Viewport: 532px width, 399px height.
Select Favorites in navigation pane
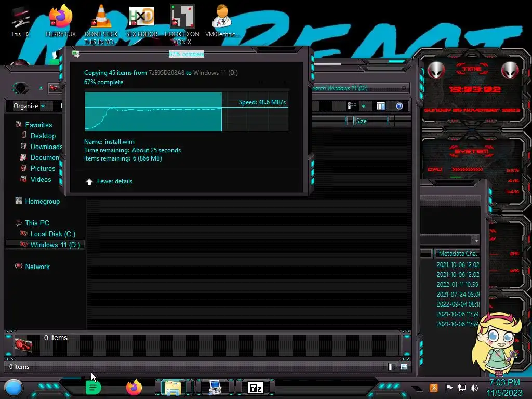(38, 125)
